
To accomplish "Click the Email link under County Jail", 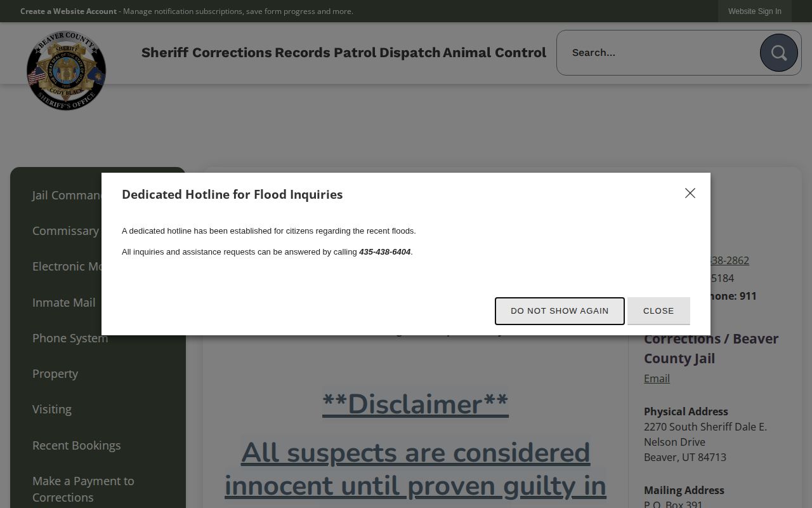I will [x=657, y=378].
